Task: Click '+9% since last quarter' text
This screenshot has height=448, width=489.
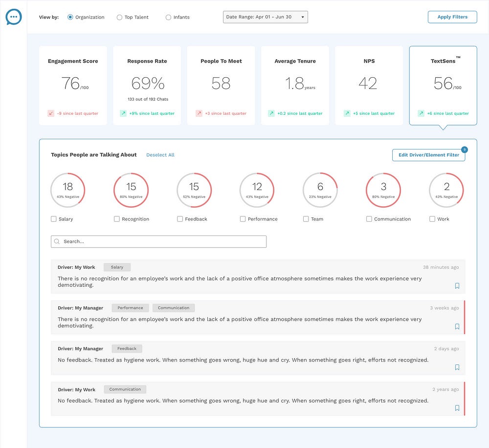Action: pyautogui.click(x=152, y=113)
